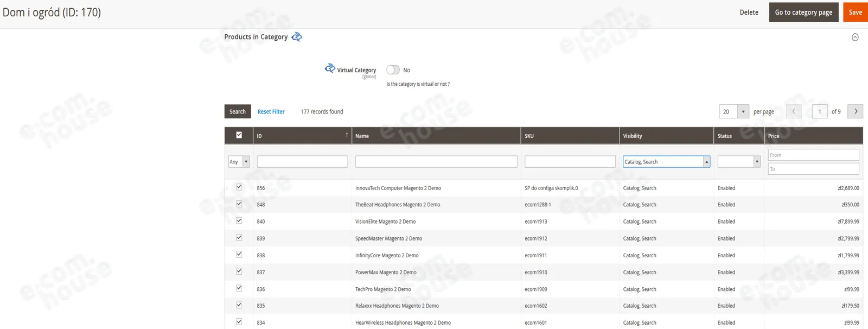The image size is (868, 329).
Task: Click SKU SP do configa skomplik.0
Action: click(551, 188)
